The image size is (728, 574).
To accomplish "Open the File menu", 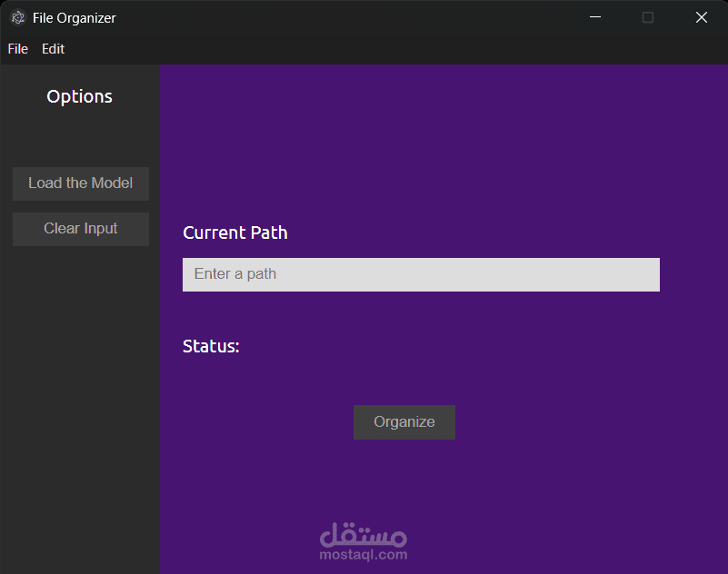I will pyautogui.click(x=17, y=49).
